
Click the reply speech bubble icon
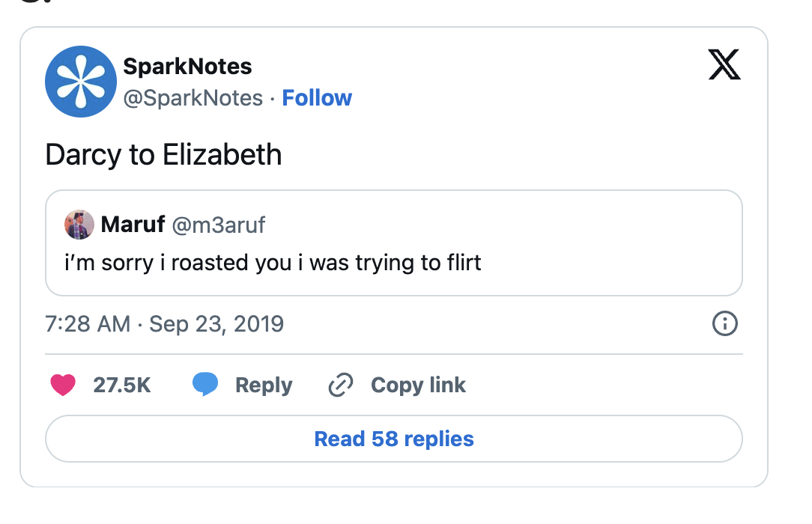(x=205, y=385)
